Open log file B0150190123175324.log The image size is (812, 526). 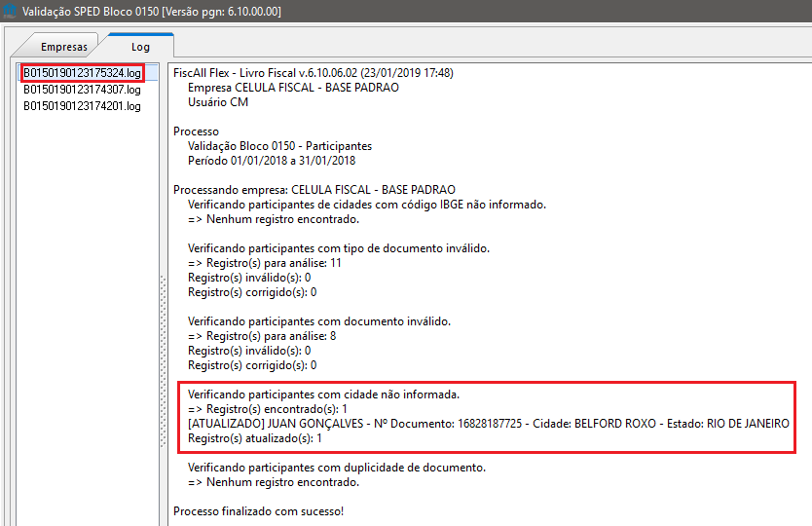coord(82,73)
